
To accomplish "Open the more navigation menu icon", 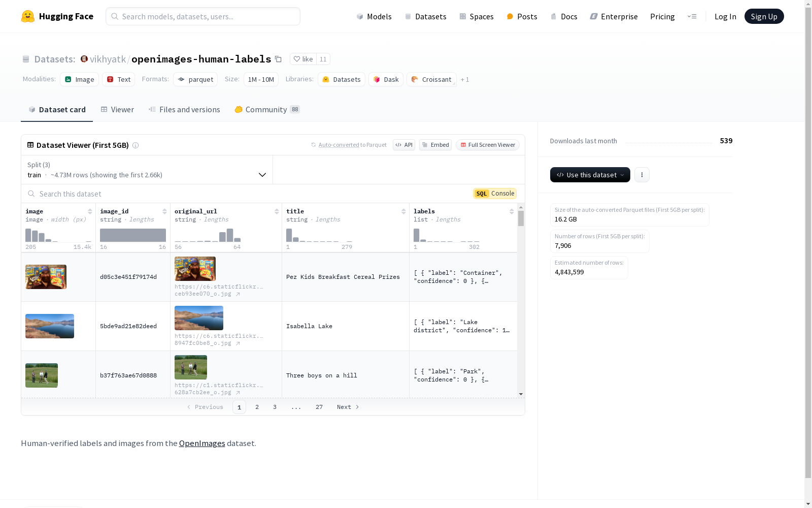I will tap(692, 16).
